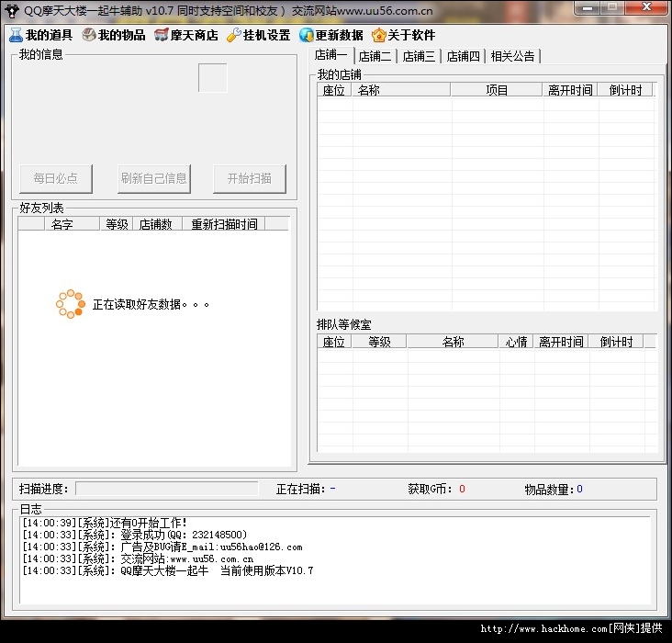
Task: Click 心情 header in 排队等候室 table
Action: [x=516, y=342]
